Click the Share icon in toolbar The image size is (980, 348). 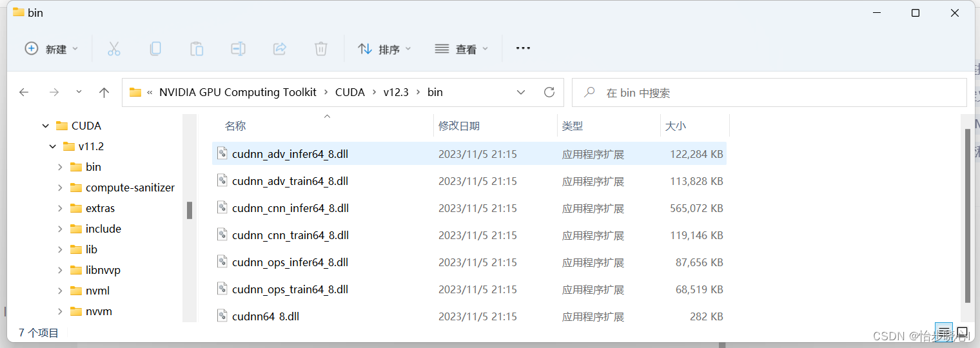(x=280, y=49)
